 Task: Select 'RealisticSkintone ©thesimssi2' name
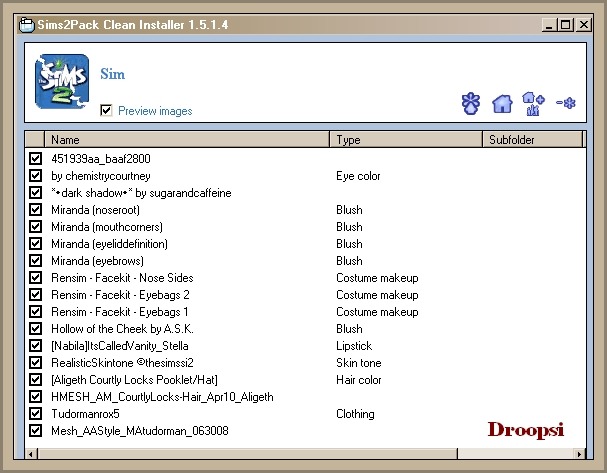click(x=122, y=363)
